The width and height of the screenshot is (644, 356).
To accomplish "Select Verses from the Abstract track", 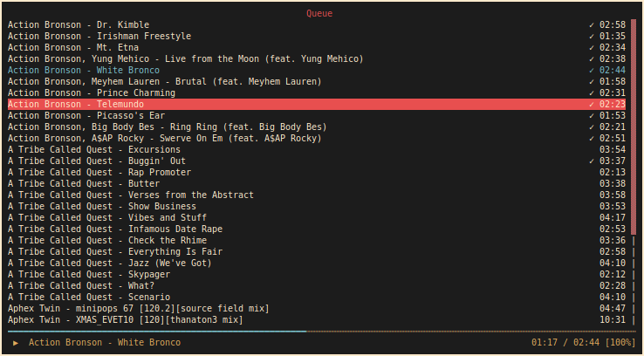I will coord(131,195).
